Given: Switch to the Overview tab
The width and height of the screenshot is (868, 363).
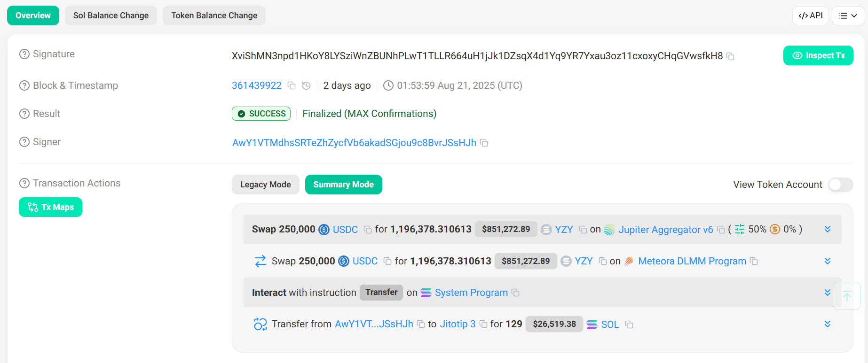Looking at the screenshot, I should [33, 15].
